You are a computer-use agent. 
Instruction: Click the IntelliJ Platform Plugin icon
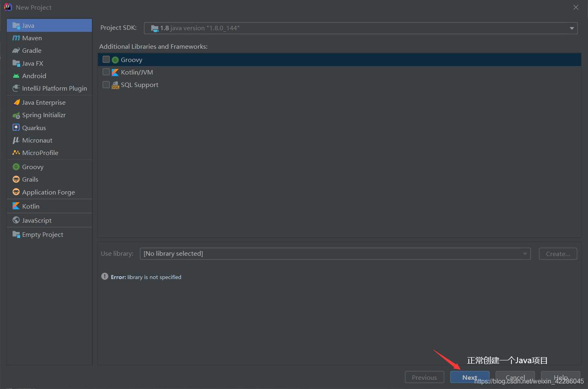tap(16, 88)
